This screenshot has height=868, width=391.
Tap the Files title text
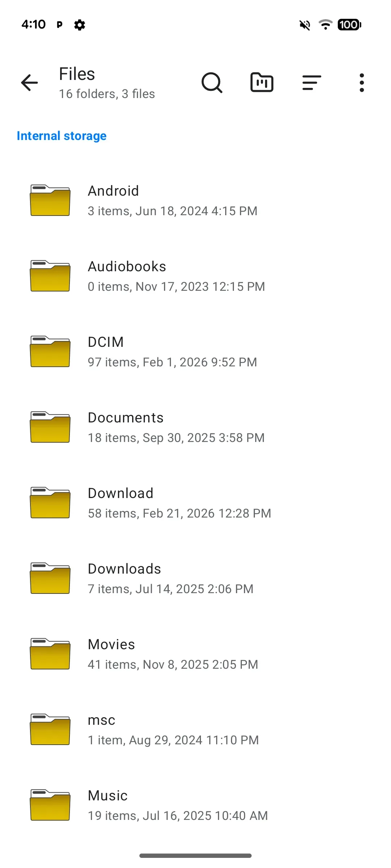(77, 74)
